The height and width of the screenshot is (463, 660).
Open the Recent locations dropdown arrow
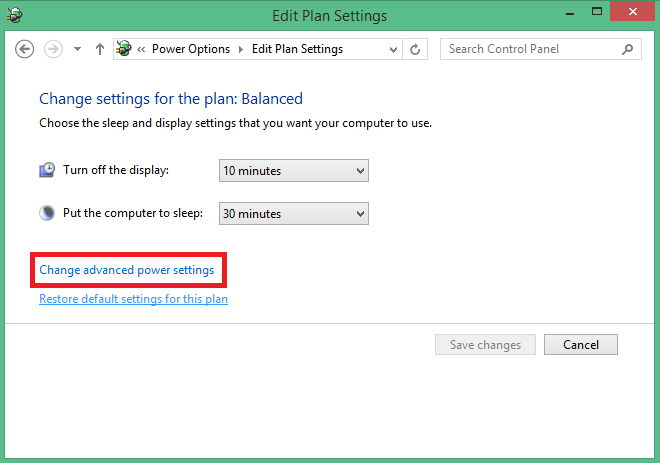click(x=78, y=49)
